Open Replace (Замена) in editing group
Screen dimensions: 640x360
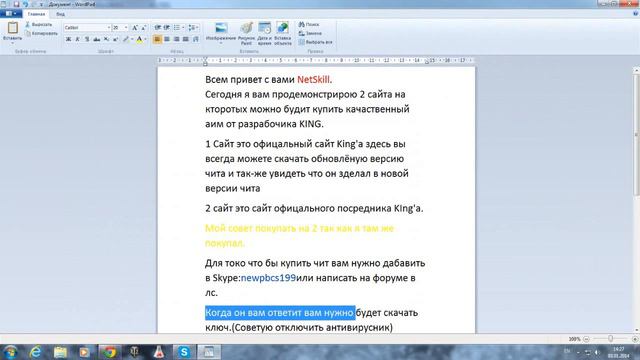click(310, 33)
